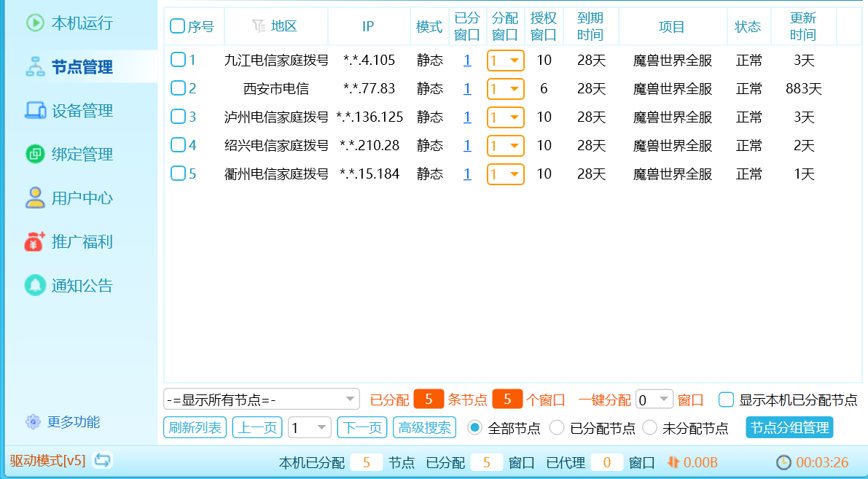Click the 更多功能 gear icon

coord(33,422)
